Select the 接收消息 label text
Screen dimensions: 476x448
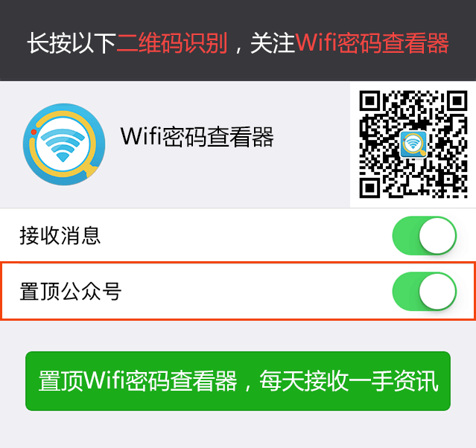(x=60, y=236)
